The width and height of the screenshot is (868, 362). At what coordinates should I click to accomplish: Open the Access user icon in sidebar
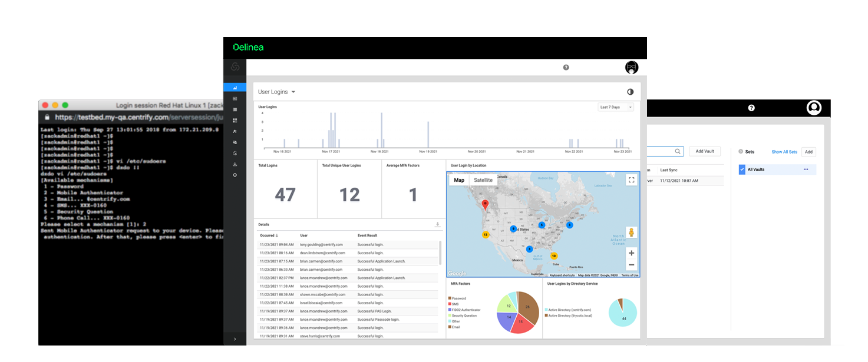tap(235, 131)
